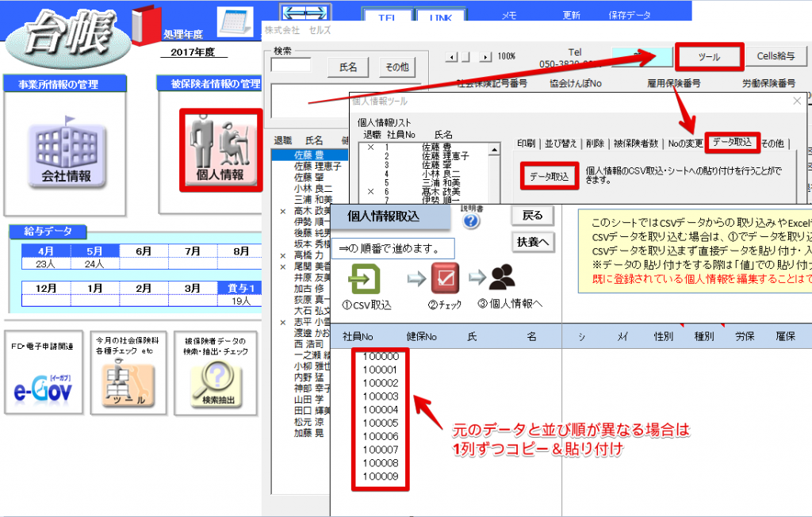The width and height of the screenshot is (812, 517).
Task: Click the cell containing 100009
Action: coord(381,477)
